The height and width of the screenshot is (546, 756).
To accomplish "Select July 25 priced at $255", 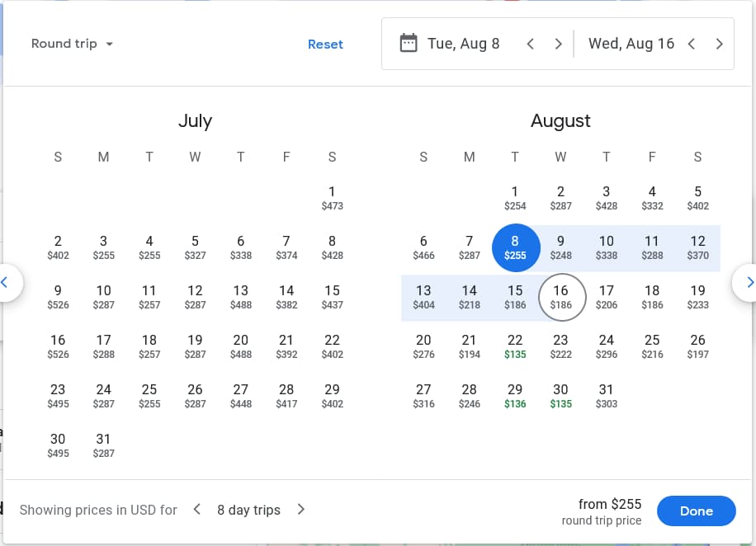I will (x=149, y=396).
